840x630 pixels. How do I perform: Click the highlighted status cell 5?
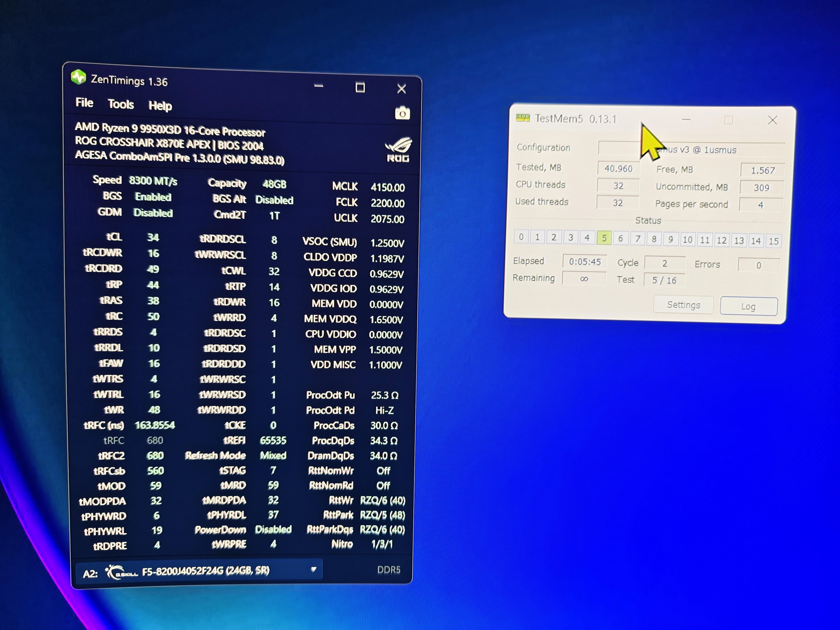604,238
